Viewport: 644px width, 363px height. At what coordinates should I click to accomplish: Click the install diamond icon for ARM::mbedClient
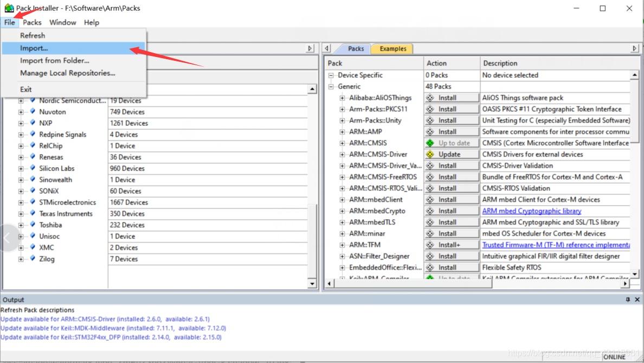pos(430,199)
